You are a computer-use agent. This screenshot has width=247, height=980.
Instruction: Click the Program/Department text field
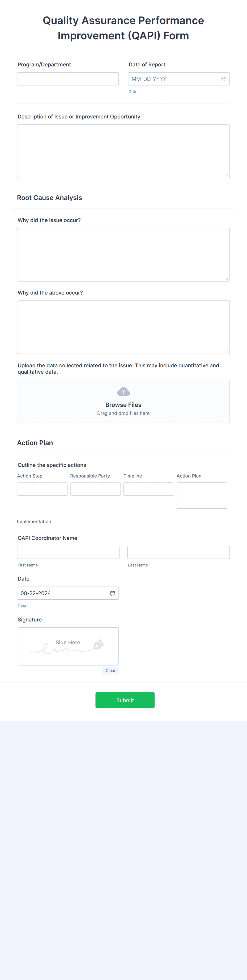(x=68, y=79)
